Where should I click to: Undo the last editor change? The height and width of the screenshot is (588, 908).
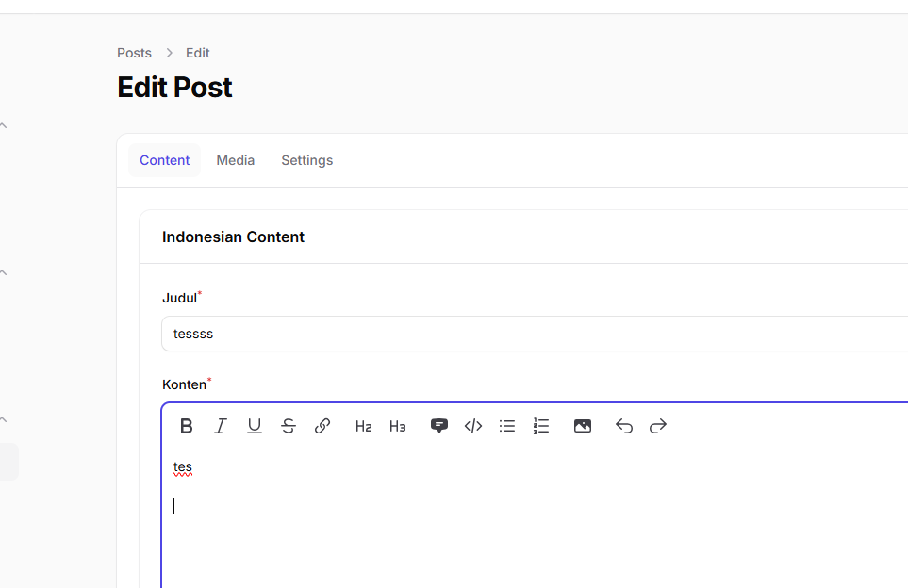[624, 426]
